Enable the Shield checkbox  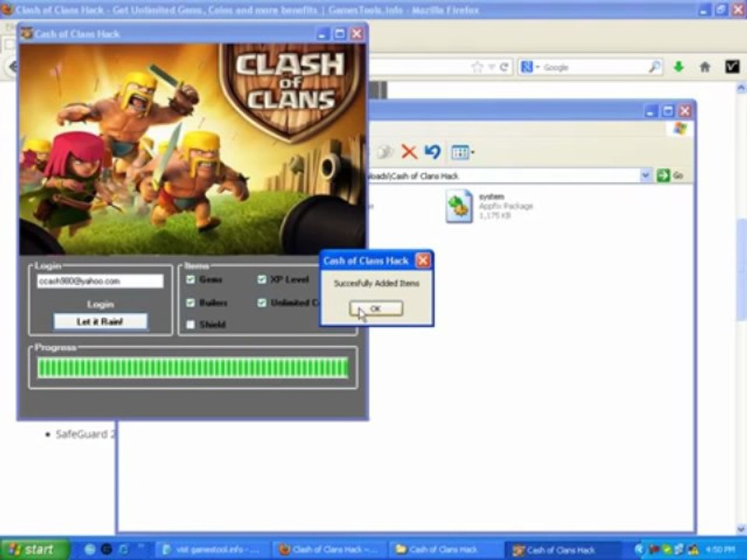click(191, 325)
